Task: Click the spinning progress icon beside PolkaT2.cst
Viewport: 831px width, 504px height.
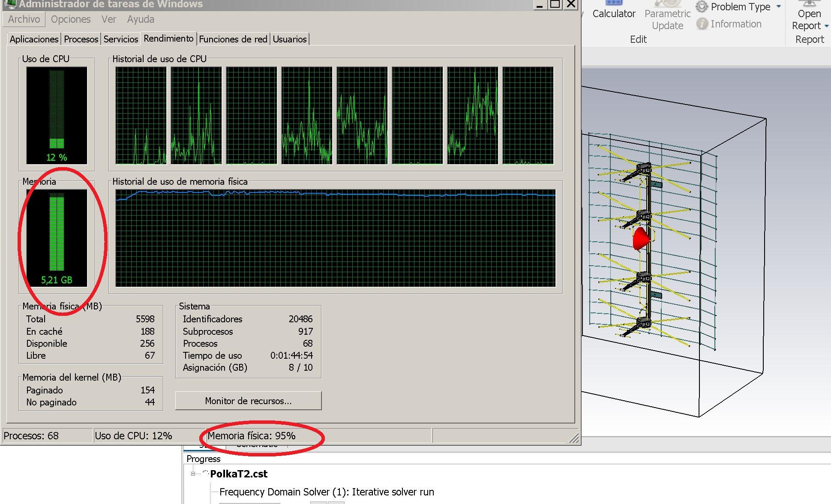Action: pos(205,473)
